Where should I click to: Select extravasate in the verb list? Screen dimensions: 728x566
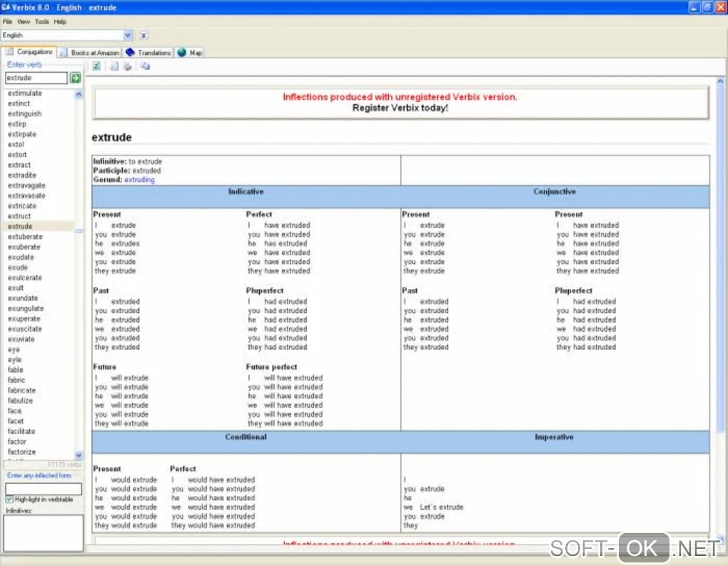coord(26,196)
